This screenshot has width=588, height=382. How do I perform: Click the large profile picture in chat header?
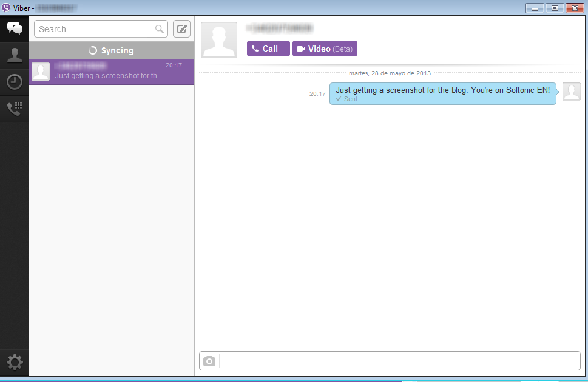pyautogui.click(x=219, y=40)
